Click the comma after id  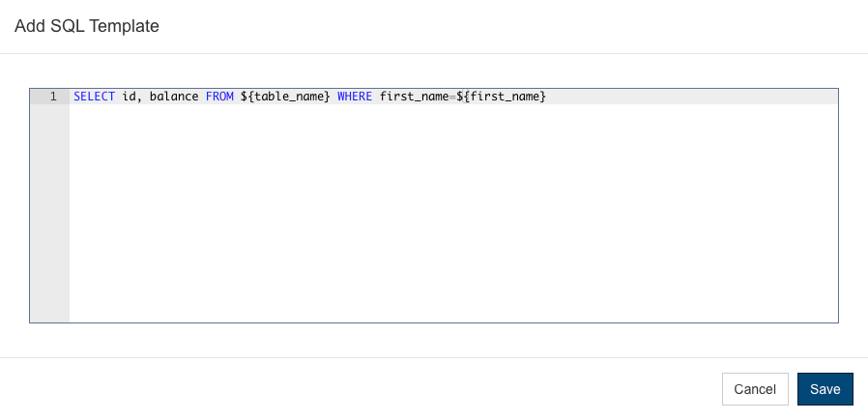point(139,98)
